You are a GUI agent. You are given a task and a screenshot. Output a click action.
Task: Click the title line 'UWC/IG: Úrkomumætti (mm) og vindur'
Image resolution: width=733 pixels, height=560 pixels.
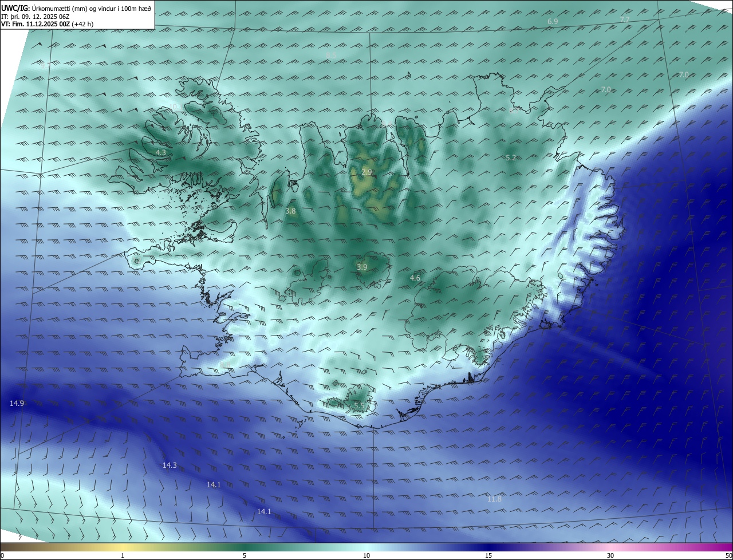point(76,8)
